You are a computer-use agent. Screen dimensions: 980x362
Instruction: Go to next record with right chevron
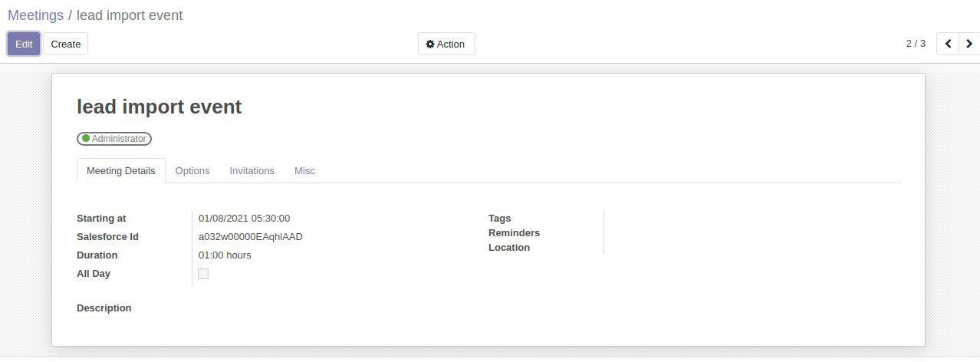click(969, 44)
